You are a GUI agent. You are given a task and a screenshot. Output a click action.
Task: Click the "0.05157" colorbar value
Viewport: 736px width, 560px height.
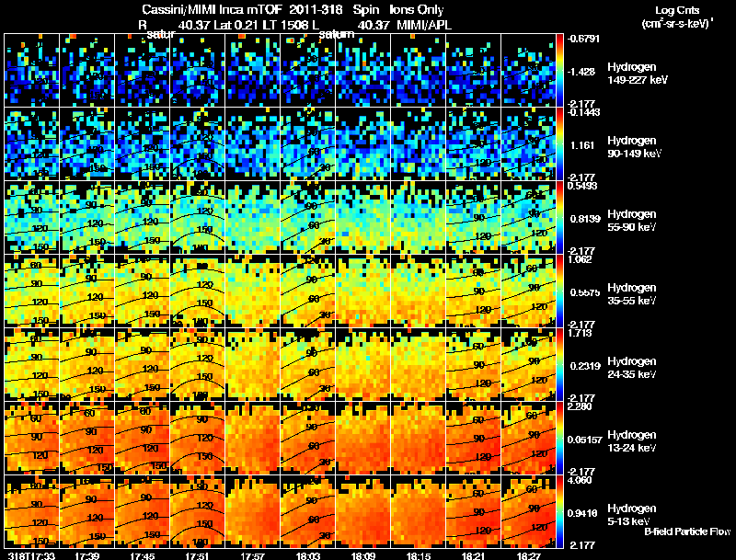coord(584,440)
